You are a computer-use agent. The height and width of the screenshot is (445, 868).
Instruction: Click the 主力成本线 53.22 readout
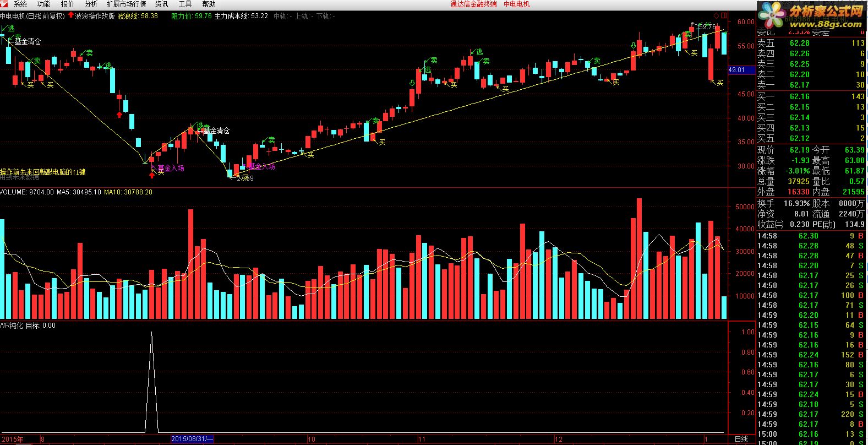(x=241, y=16)
